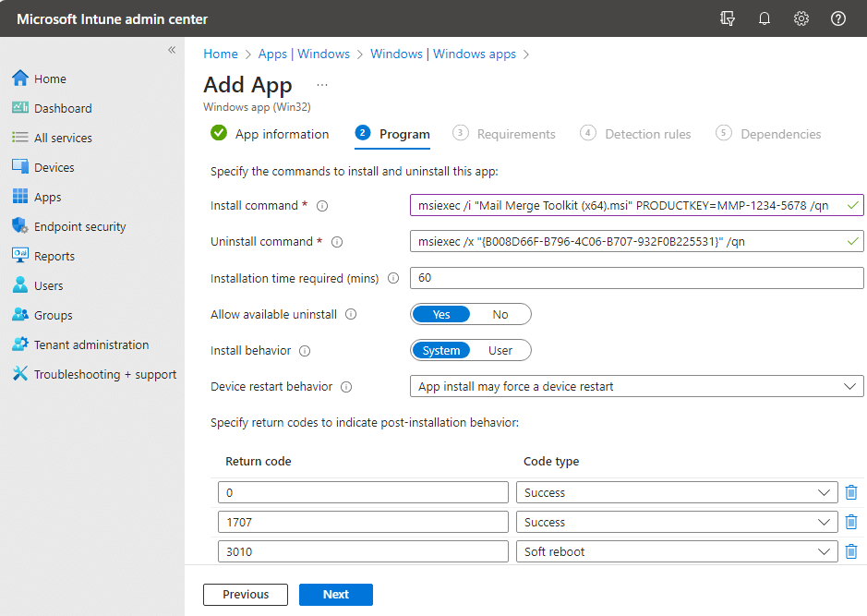Open the directory and subscription filter icon
867x616 pixels.
[x=728, y=18]
